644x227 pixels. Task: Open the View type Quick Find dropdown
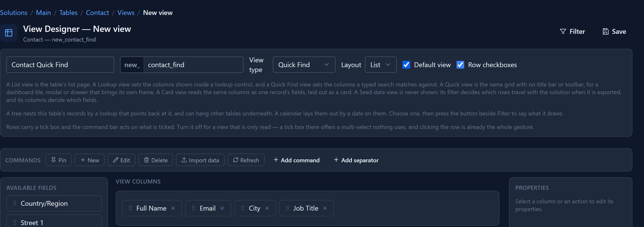click(304, 65)
